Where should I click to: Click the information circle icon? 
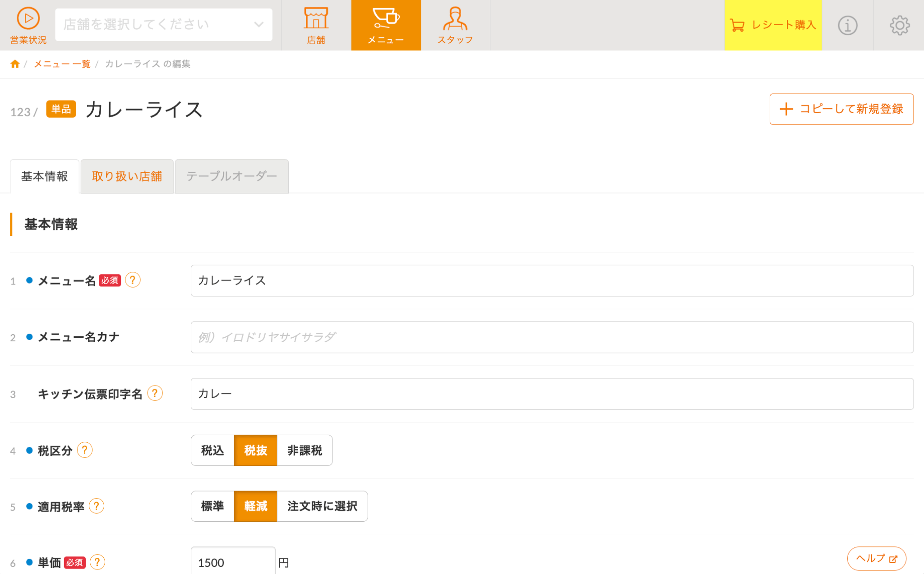pyautogui.click(x=847, y=25)
